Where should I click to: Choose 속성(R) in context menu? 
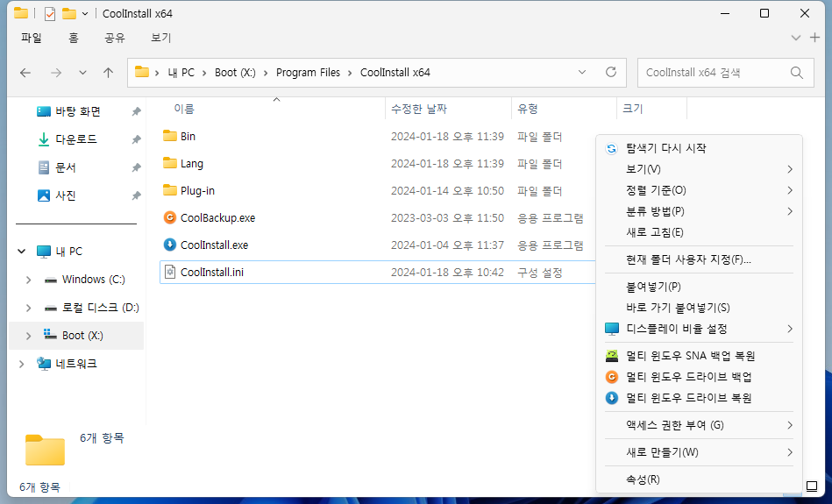coord(699,479)
